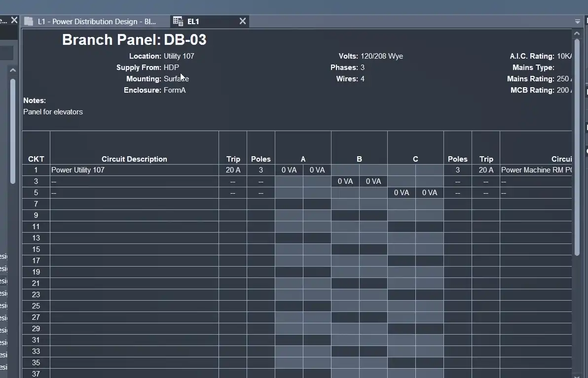Viewport: 588px width, 378px height.
Task: Click the Enclosure value FormA
Action: 175,90
